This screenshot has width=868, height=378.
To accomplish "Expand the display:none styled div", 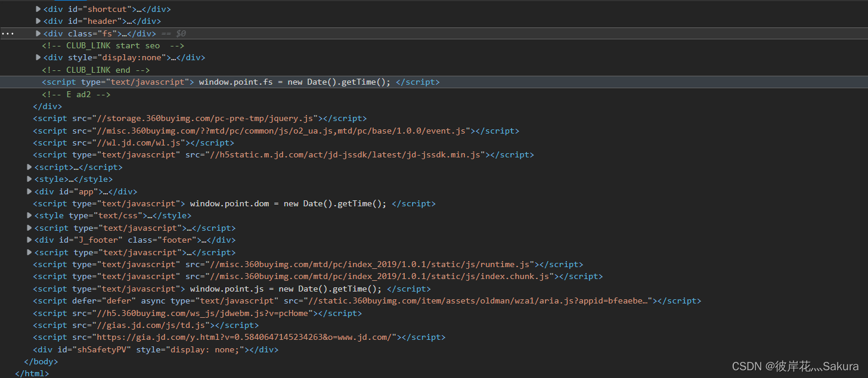I will 38,58.
